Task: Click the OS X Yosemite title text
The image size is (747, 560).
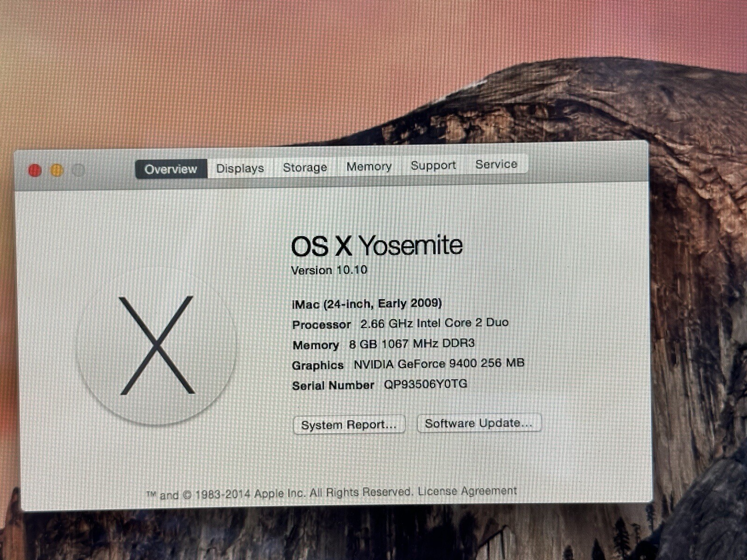Action: [x=377, y=245]
